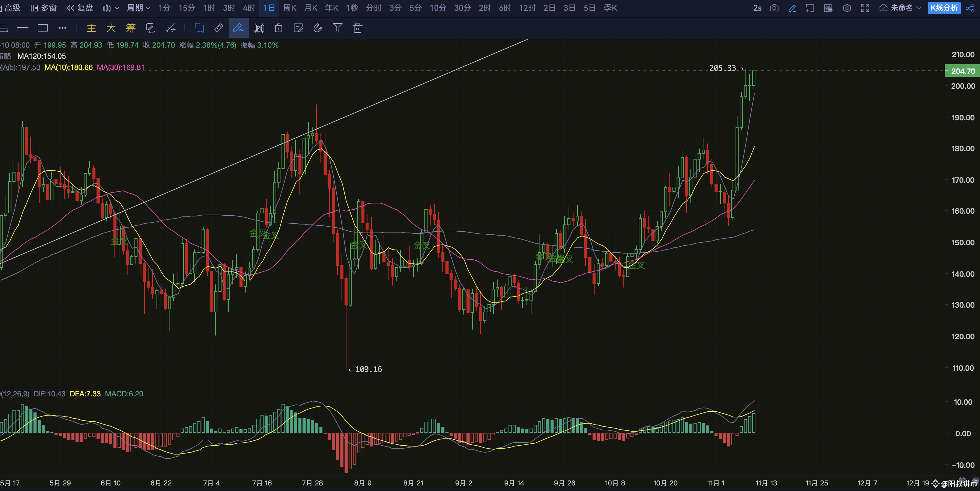Expand the 周期 period dropdown
Viewport: 980px width, 491px height.
click(139, 8)
